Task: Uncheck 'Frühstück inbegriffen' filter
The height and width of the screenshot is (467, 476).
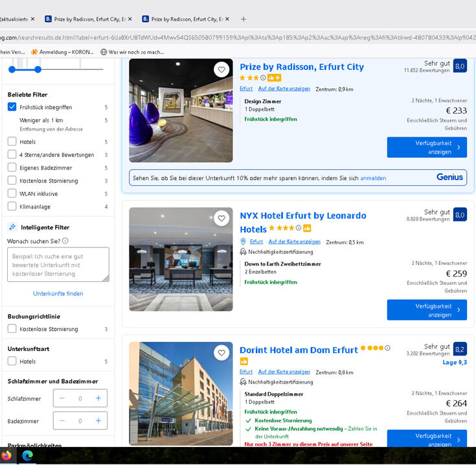Action: tap(12, 107)
